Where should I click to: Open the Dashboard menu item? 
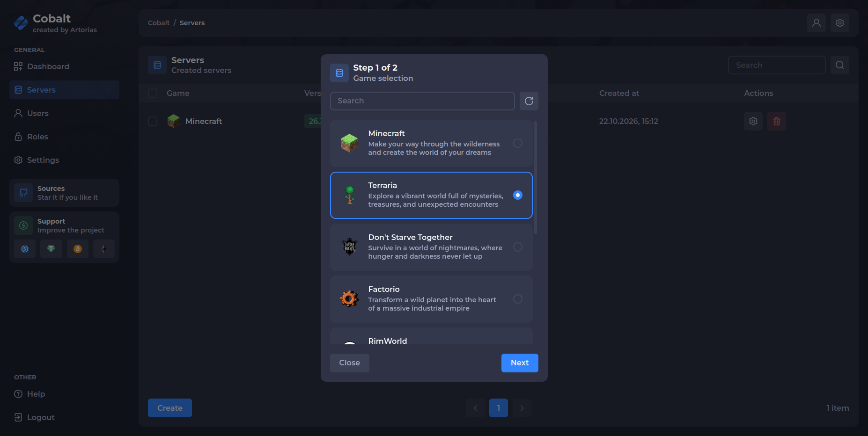click(64, 66)
